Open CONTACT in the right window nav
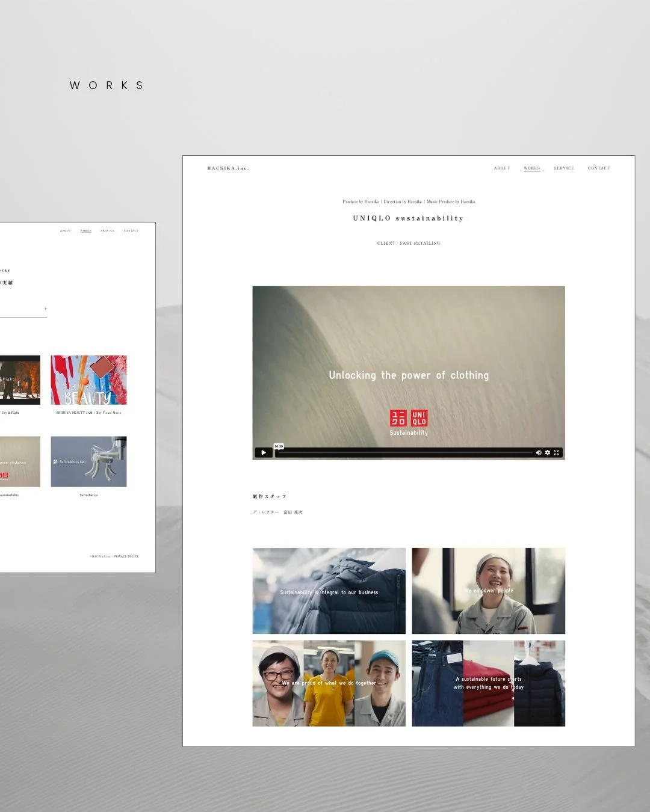The image size is (650, 812). pyautogui.click(x=599, y=168)
